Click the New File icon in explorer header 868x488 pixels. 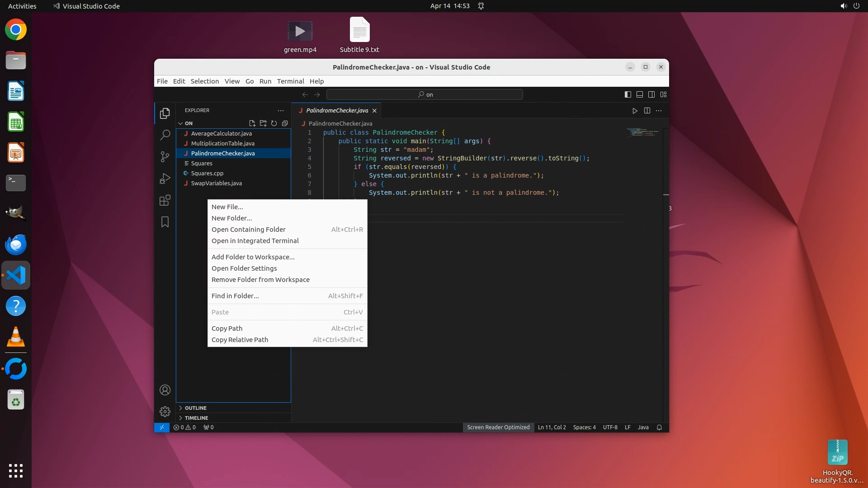point(252,123)
